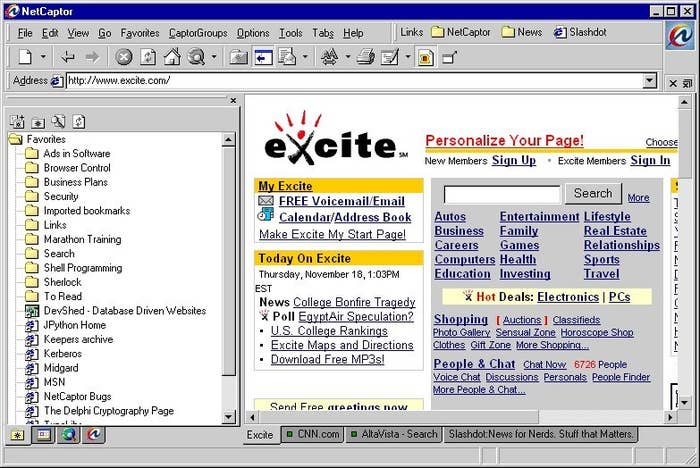The image size is (700, 468).
Task: Click the Excite search text field
Action: [x=502, y=195]
